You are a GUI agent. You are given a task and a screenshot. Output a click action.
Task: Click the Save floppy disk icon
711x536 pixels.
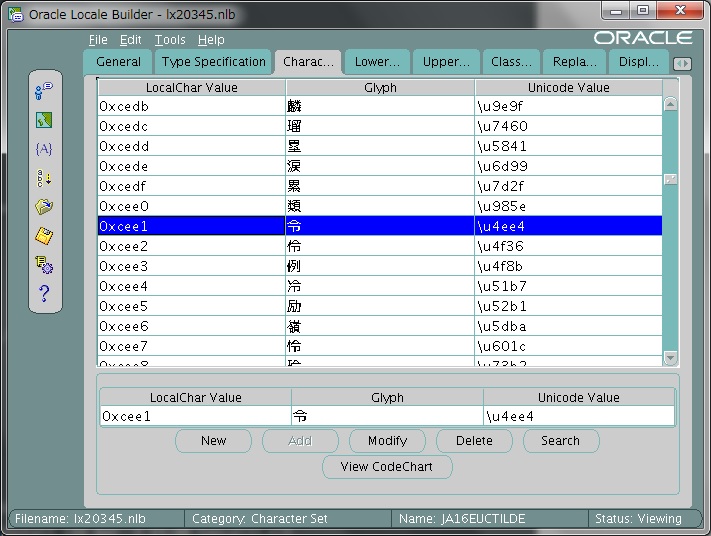pos(44,236)
